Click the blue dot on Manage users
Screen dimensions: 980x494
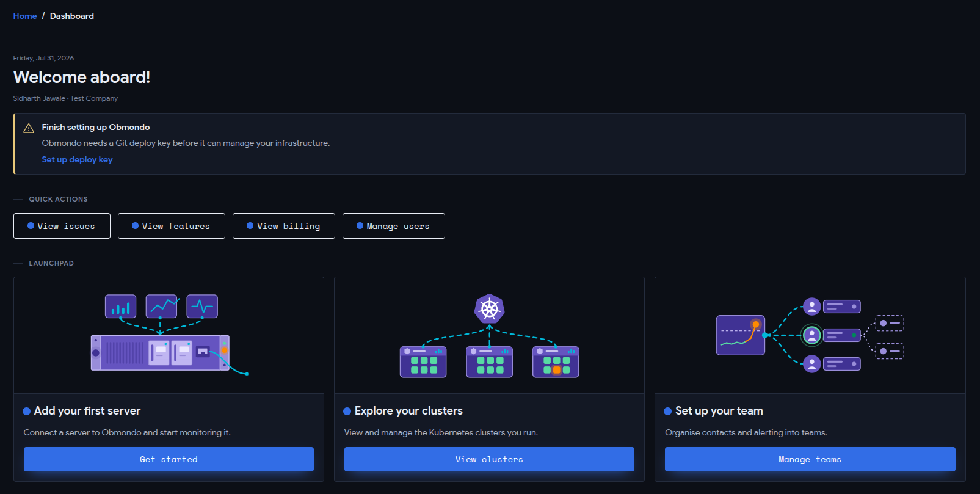point(360,226)
